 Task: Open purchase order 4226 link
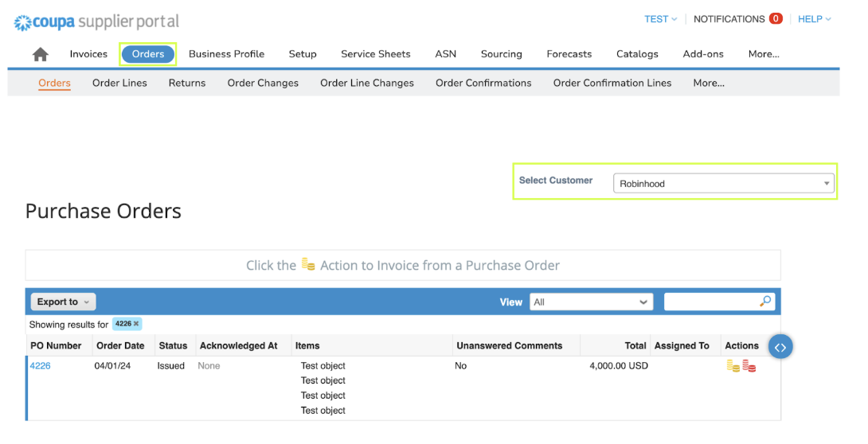point(40,365)
